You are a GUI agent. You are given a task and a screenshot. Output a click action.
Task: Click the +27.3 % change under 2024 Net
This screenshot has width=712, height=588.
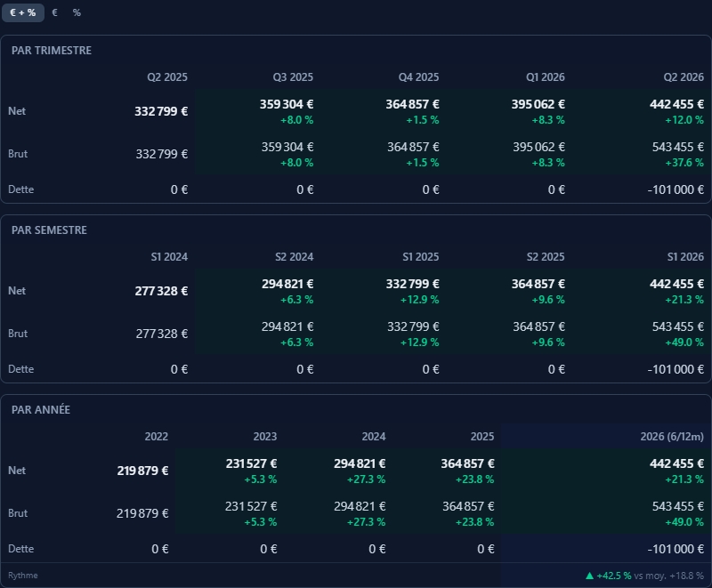point(366,479)
